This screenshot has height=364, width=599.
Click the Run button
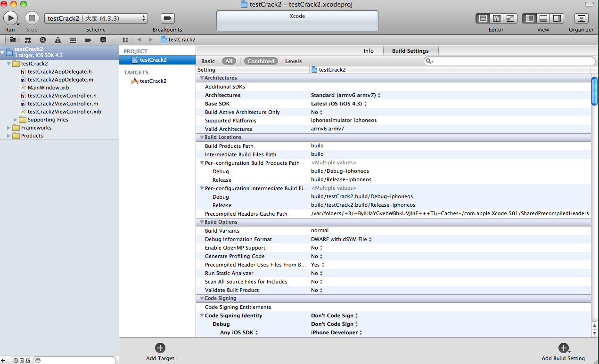(10, 18)
